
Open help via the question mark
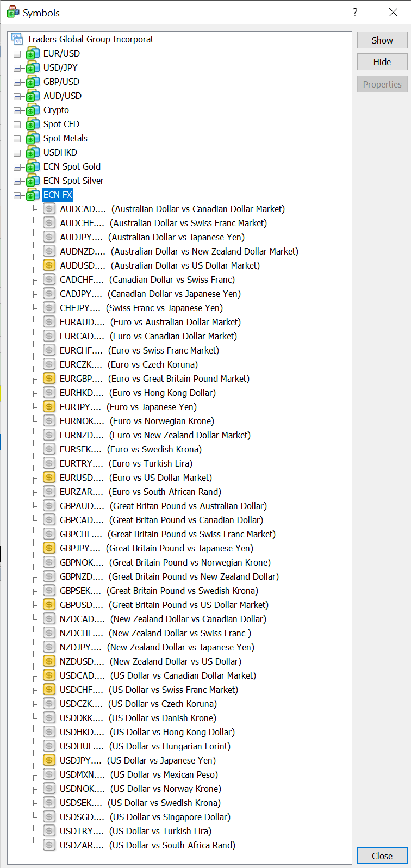(355, 12)
